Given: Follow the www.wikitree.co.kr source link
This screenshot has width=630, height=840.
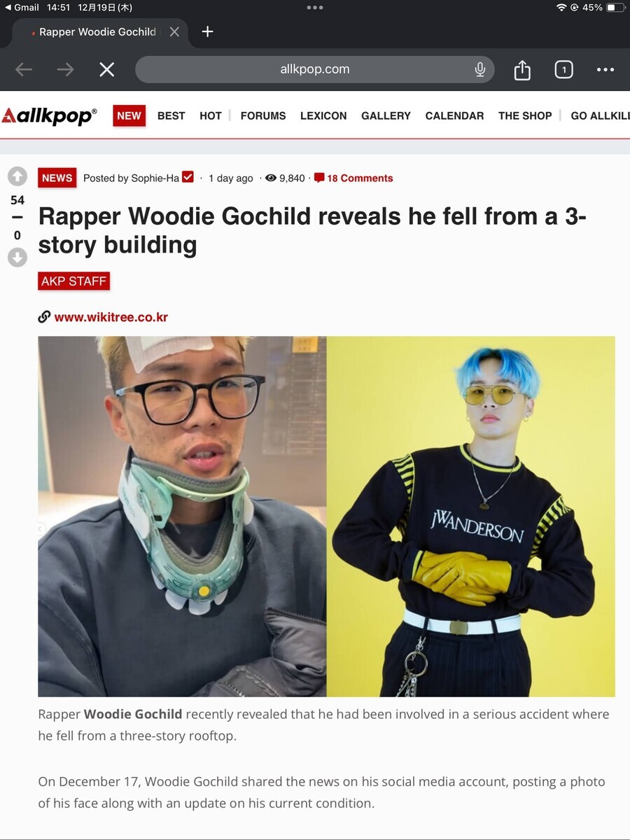Looking at the screenshot, I should click(x=104, y=317).
